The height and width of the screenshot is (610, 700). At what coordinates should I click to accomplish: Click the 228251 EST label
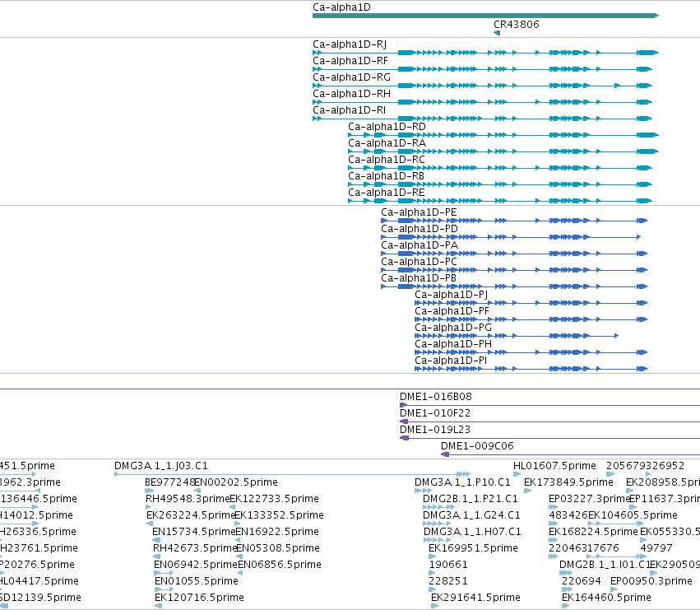[x=448, y=582]
